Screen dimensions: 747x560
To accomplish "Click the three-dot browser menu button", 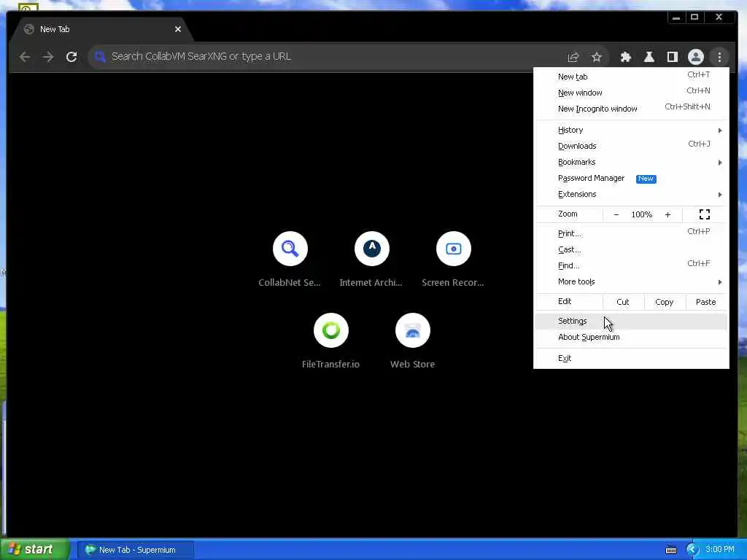I will click(719, 57).
